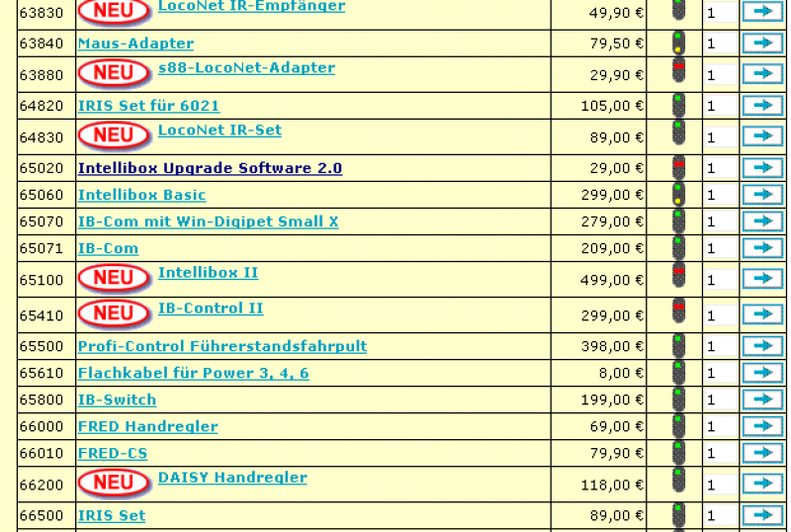The height and width of the screenshot is (532, 791).
Task: Open Flachkabel für Power 3, 4, 6 link
Action: (193, 373)
